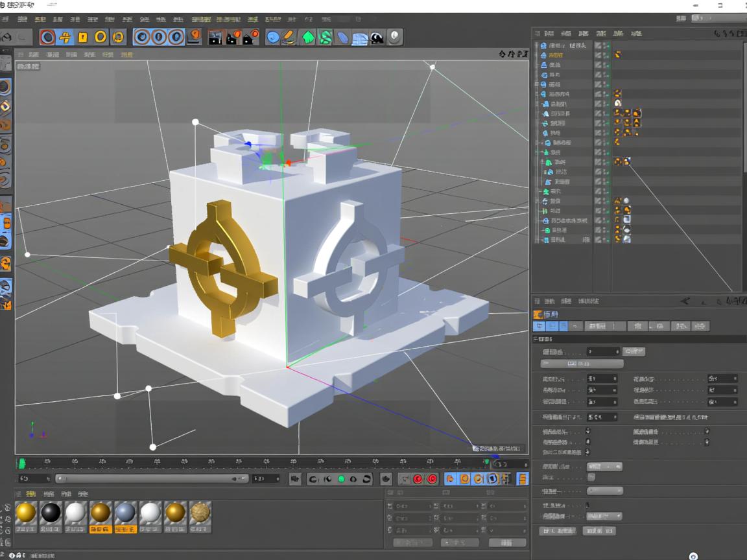Select the gold material sphere thumbnail
The image size is (747, 560).
(x=26, y=512)
